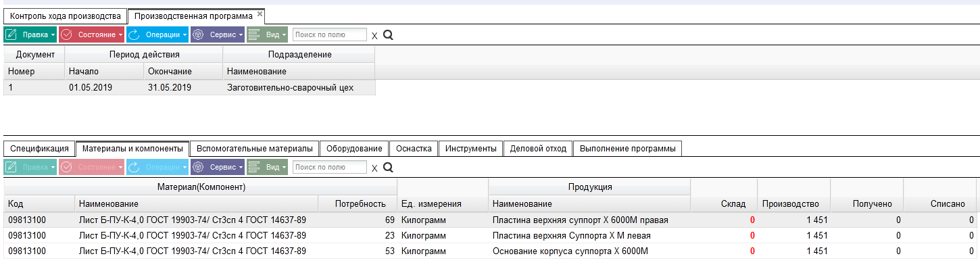Click the upper Вид list icon
Screen dimensions: 980x269
(254, 34)
